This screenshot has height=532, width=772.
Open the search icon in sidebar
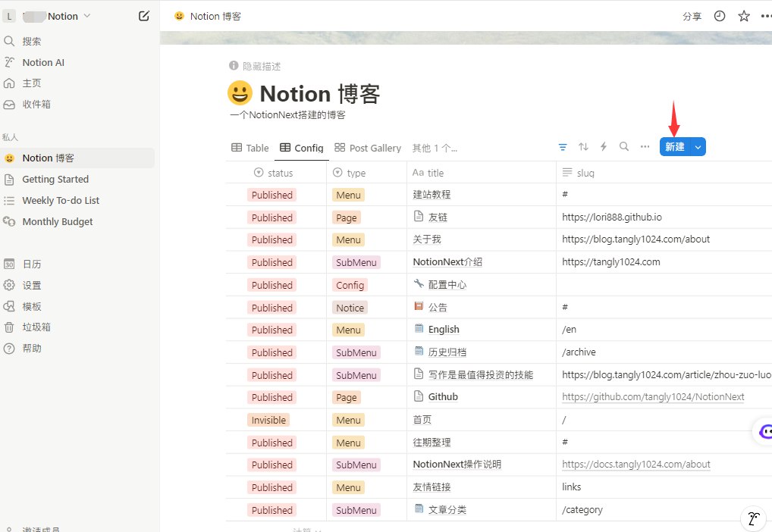9,41
